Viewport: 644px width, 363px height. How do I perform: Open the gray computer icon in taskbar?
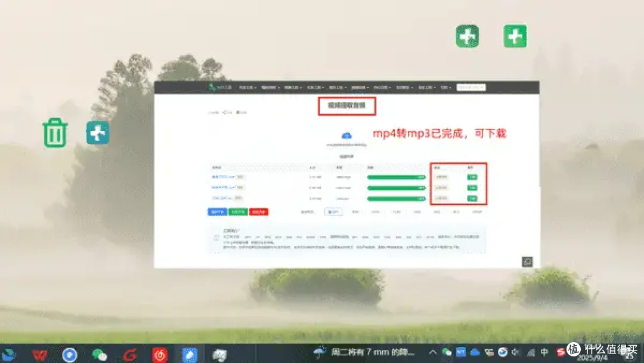pos(219,355)
